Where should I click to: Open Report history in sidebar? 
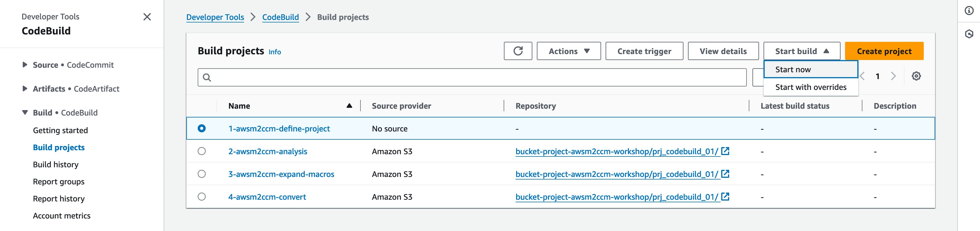click(x=59, y=199)
